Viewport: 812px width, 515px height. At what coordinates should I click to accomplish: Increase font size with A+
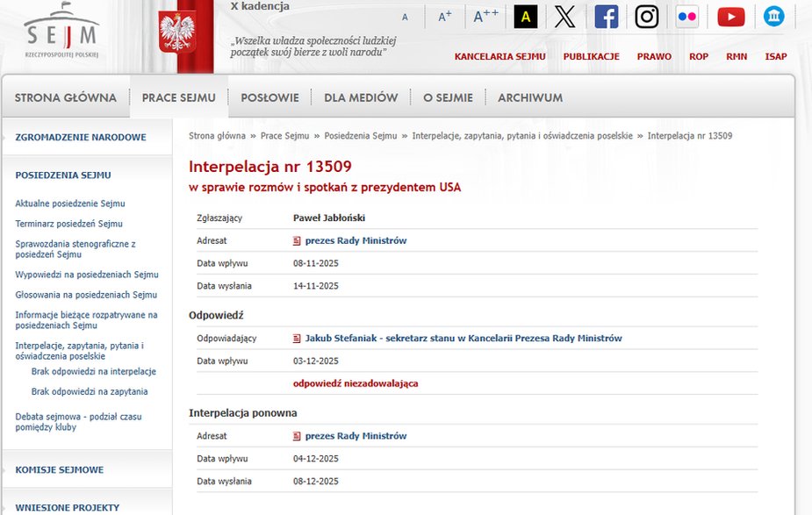[444, 16]
